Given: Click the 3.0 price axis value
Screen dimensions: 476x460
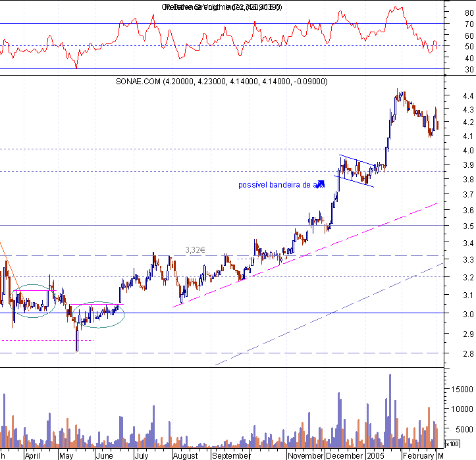Looking at the screenshot, I should pyautogui.click(x=468, y=315).
